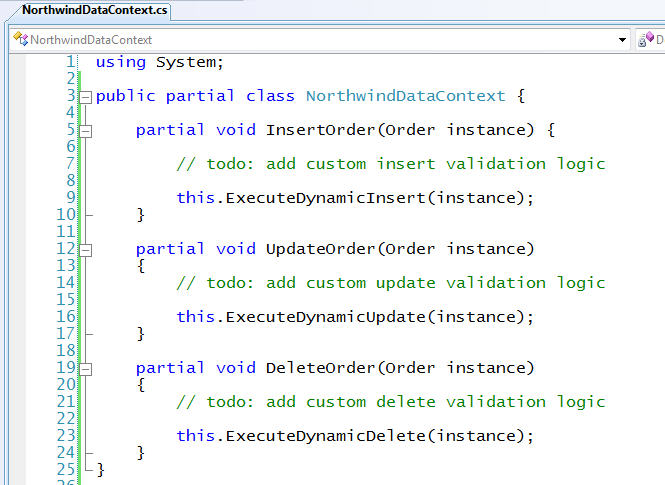Click the InsertOrder method name
Screen dimensions: 665x485
320,130
